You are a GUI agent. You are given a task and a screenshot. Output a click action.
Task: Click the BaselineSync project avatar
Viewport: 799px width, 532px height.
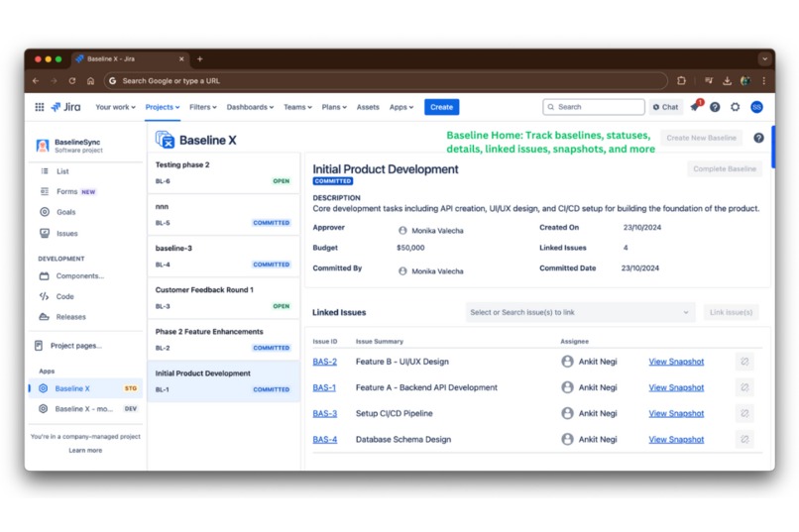pyautogui.click(x=43, y=146)
